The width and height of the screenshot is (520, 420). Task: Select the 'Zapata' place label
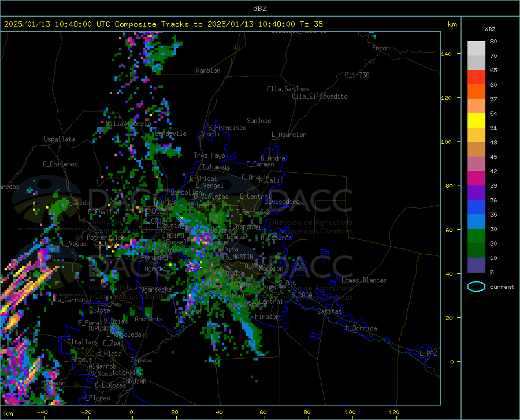click(142, 360)
